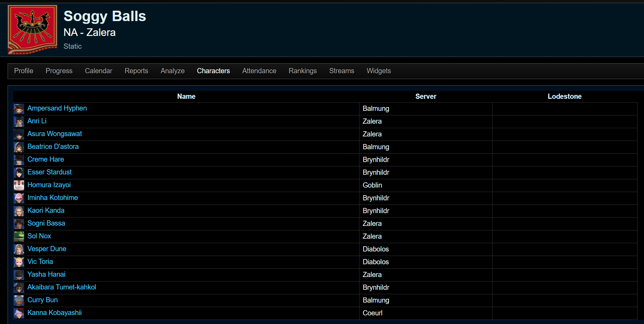Click the Server column header
This screenshot has width=644, height=324.
point(426,96)
